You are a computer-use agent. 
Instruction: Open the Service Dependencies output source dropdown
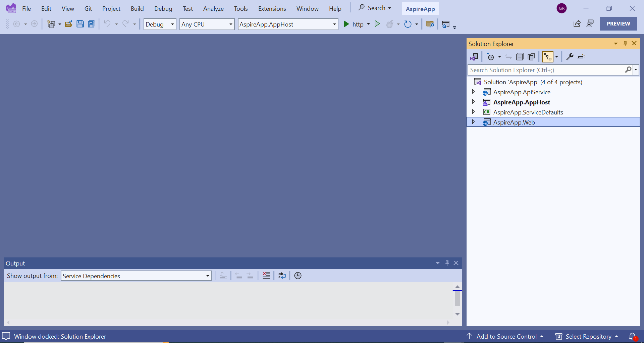[x=136, y=276]
